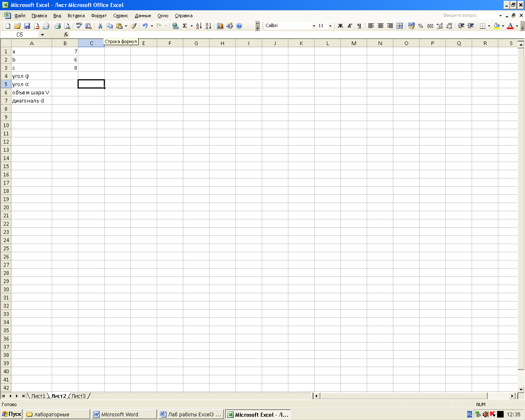Toggle center alignment

pos(381,26)
